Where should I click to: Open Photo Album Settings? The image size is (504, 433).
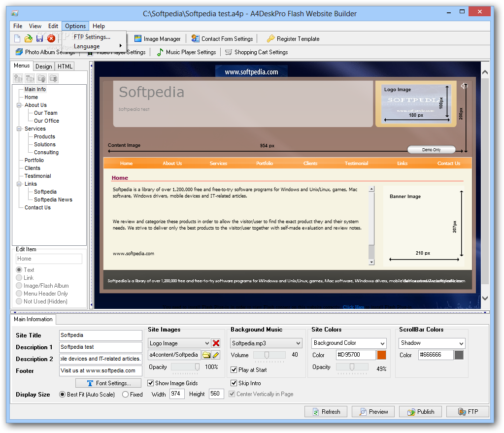pos(45,52)
